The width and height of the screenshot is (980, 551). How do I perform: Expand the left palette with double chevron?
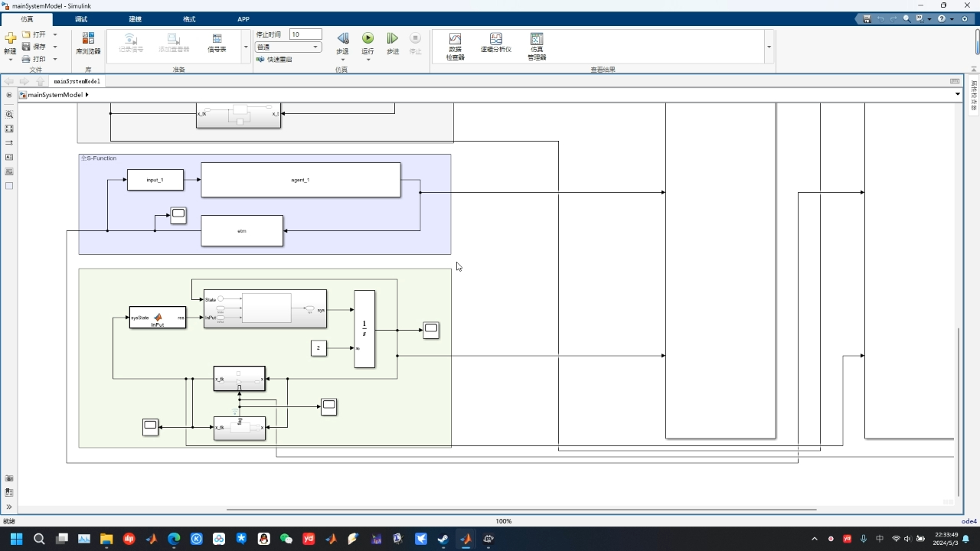(x=9, y=507)
